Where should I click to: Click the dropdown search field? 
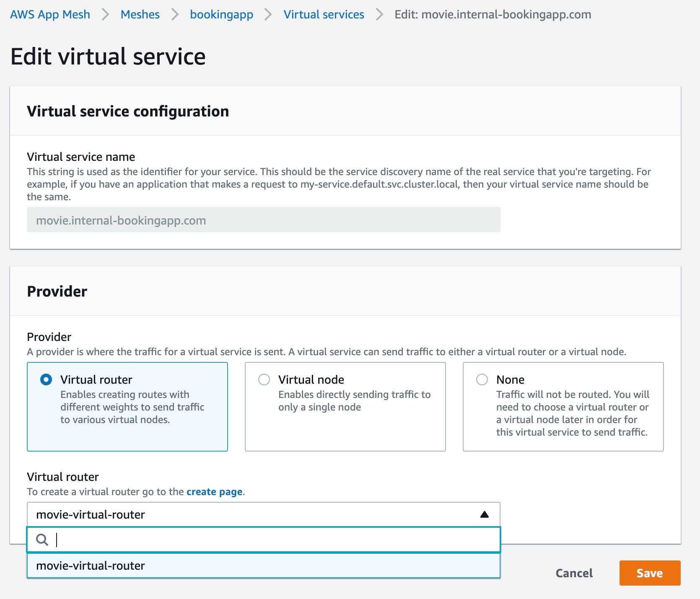pos(264,540)
